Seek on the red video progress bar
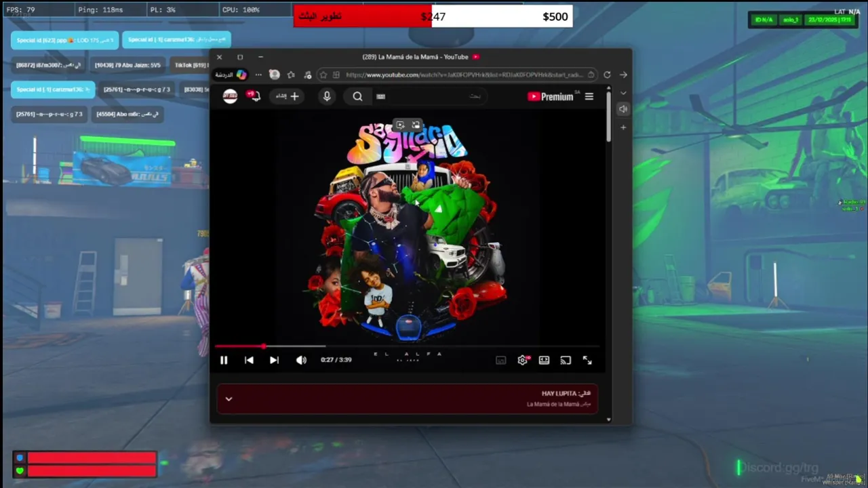 407,346
